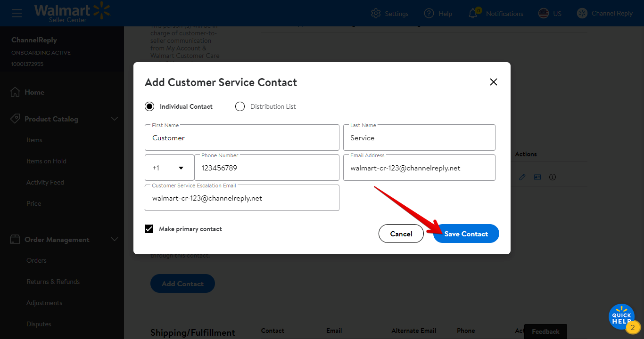
Task: Open Price in the sidebar
Action: (x=34, y=203)
